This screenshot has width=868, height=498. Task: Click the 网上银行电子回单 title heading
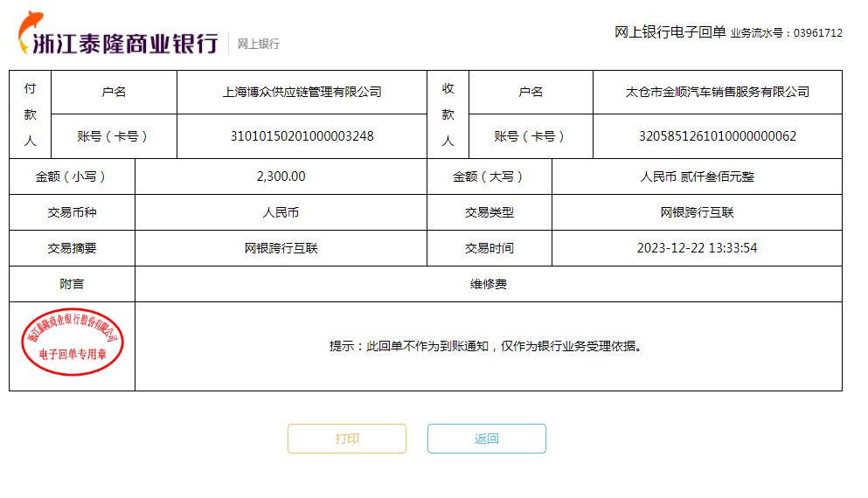670,32
